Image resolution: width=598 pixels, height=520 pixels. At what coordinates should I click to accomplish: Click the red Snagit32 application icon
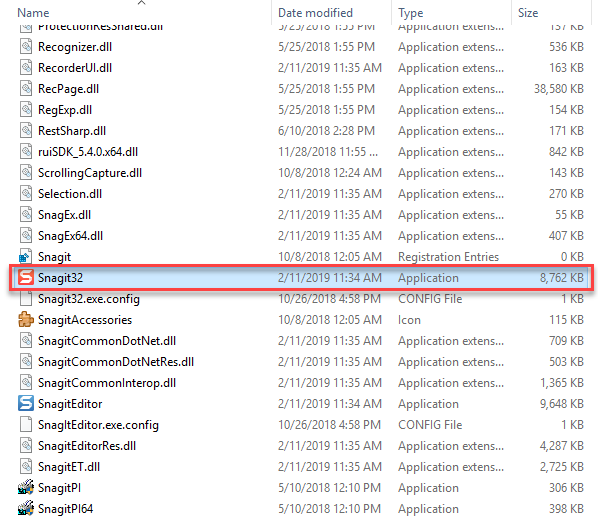(x=26, y=278)
